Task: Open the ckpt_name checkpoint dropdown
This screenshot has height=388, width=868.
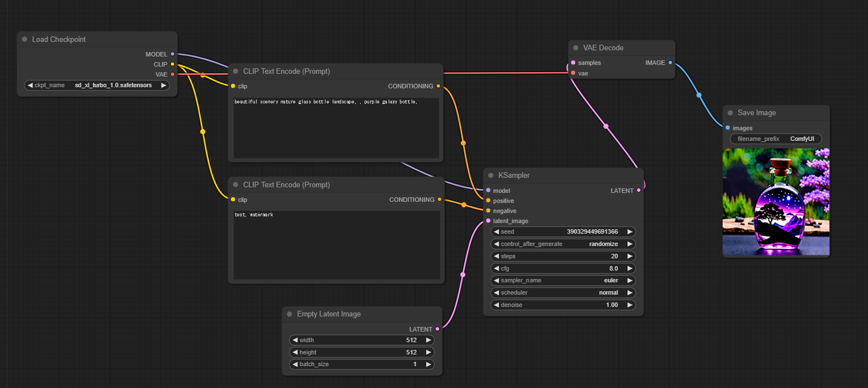Action: (97, 86)
